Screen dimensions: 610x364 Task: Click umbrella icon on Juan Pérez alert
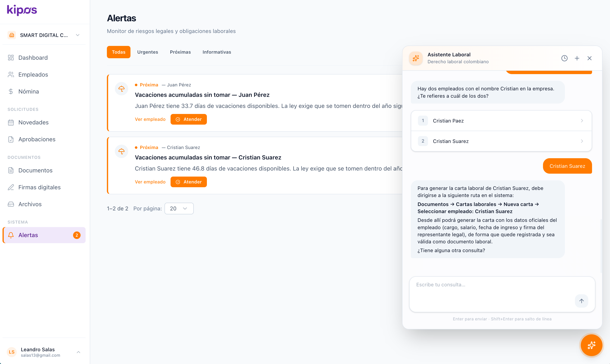click(121, 88)
